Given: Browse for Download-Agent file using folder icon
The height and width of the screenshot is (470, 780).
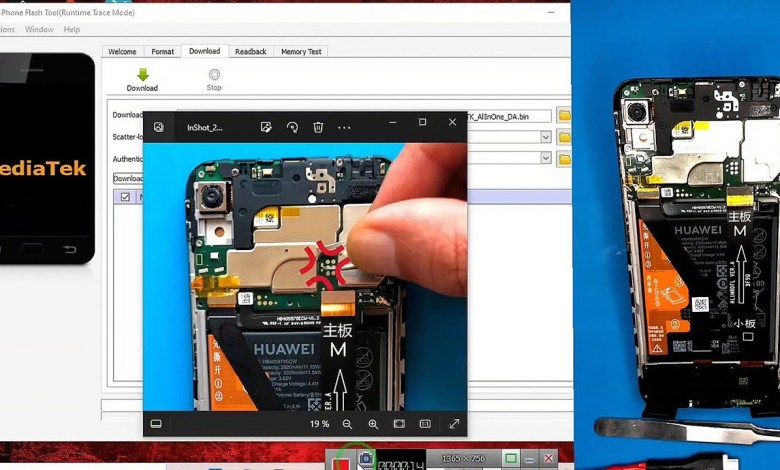Looking at the screenshot, I should [564, 116].
